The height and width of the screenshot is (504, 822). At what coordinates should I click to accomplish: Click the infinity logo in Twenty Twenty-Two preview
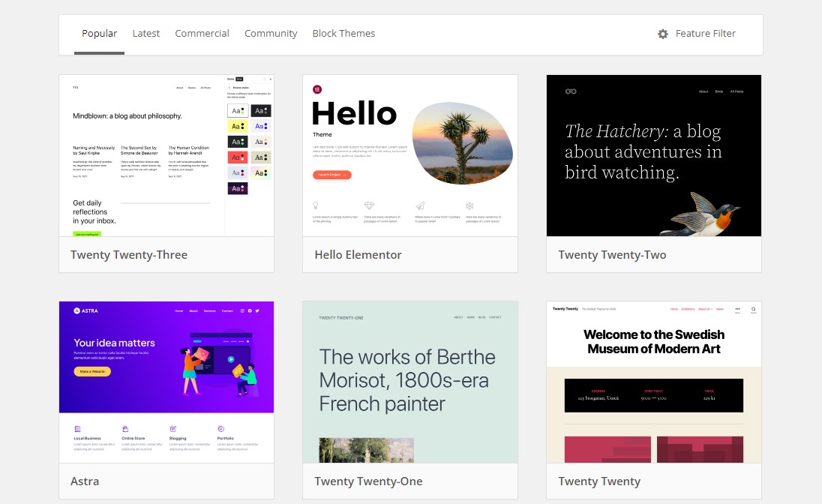click(571, 91)
